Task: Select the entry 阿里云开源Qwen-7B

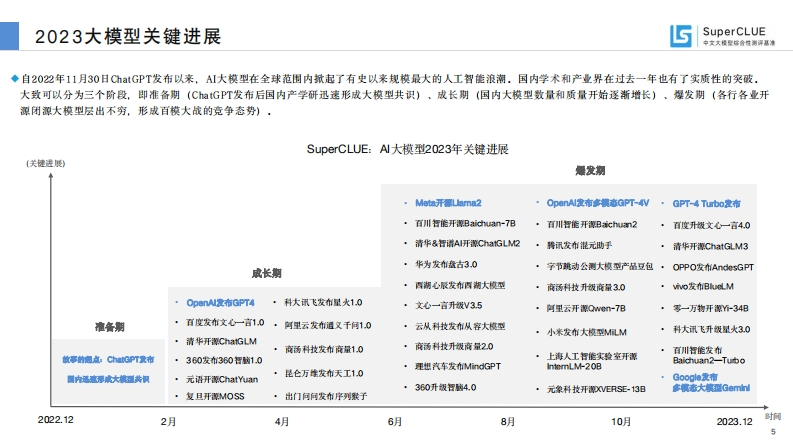Action: (x=586, y=308)
